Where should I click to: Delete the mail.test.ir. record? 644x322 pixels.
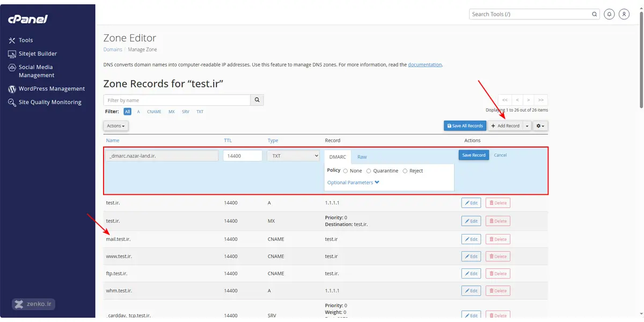(x=498, y=239)
